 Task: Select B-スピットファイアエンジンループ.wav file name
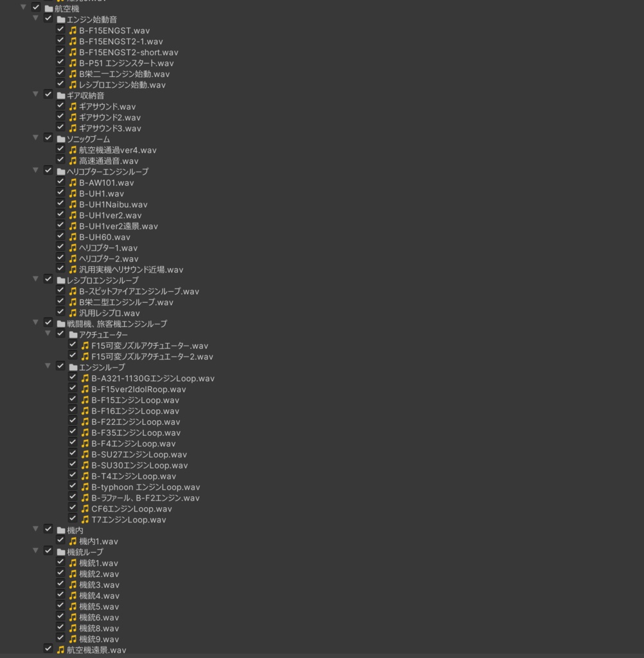pyautogui.click(x=139, y=291)
